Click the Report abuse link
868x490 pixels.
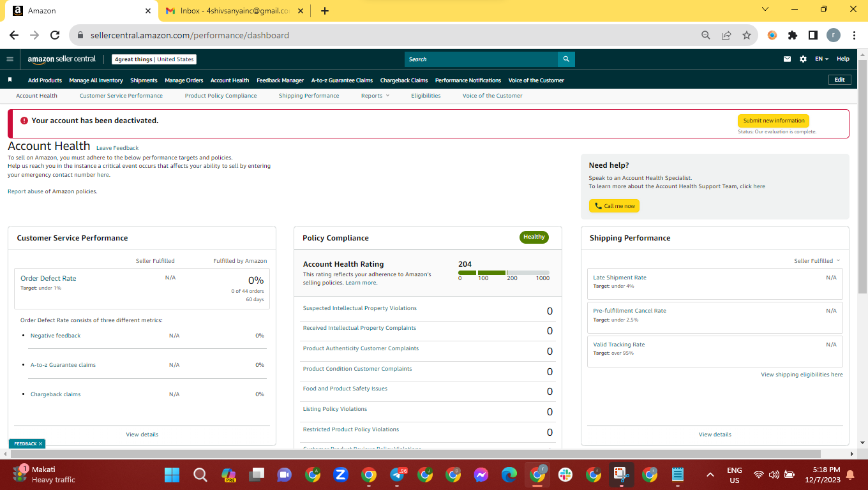pyautogui.click(x=26, y=191)
